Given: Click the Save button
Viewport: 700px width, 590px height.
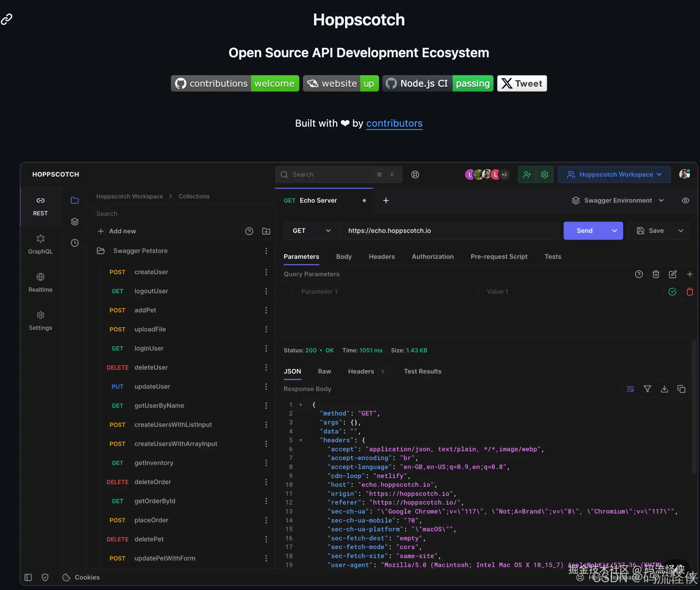Looking at the screenshot, I should 651,231.
